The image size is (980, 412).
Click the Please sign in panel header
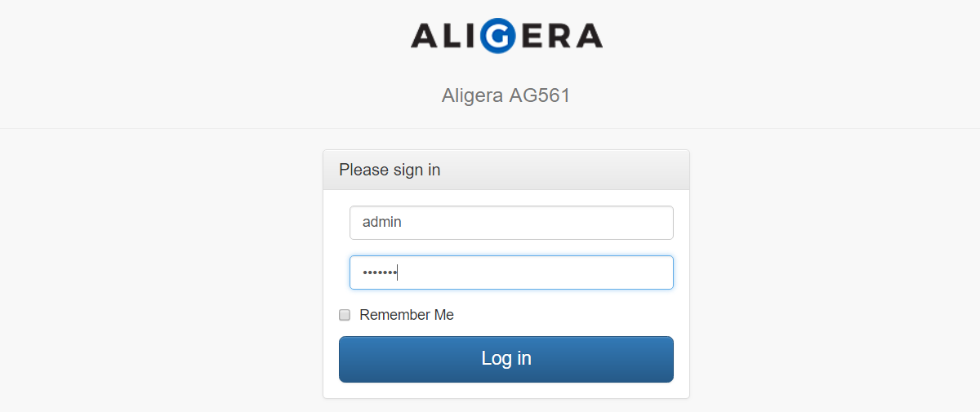click(x=506, y=170)
